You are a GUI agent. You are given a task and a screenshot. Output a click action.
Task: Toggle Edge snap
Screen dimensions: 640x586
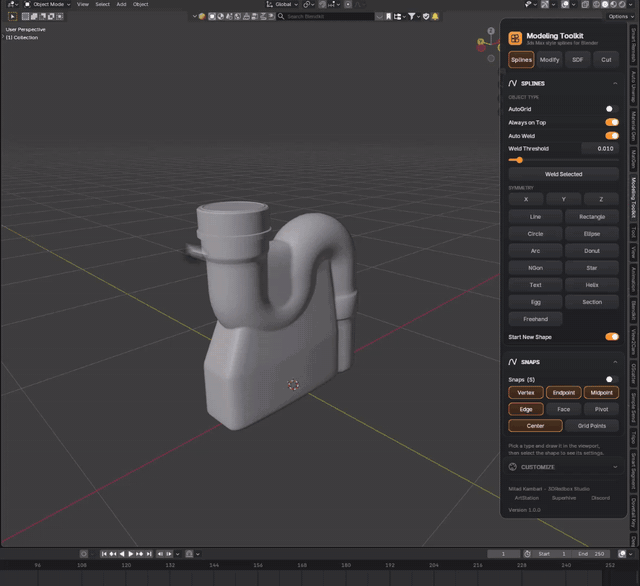point(526,409)
